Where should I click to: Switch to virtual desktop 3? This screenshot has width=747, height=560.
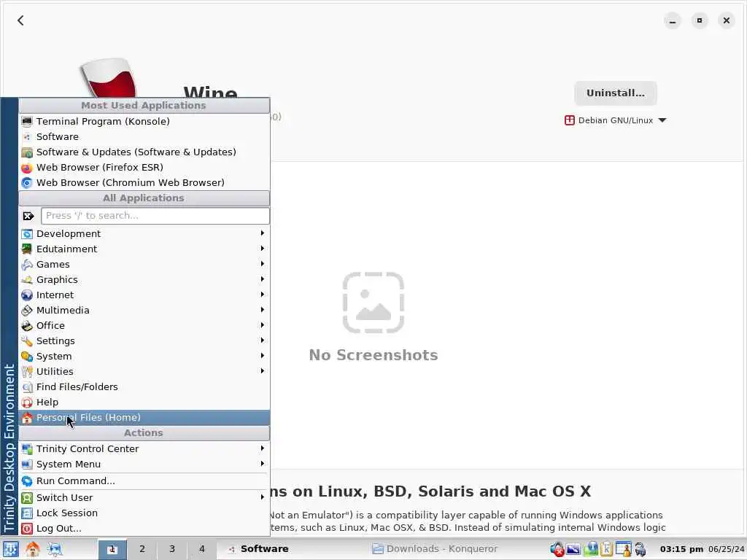coord(172,549)
